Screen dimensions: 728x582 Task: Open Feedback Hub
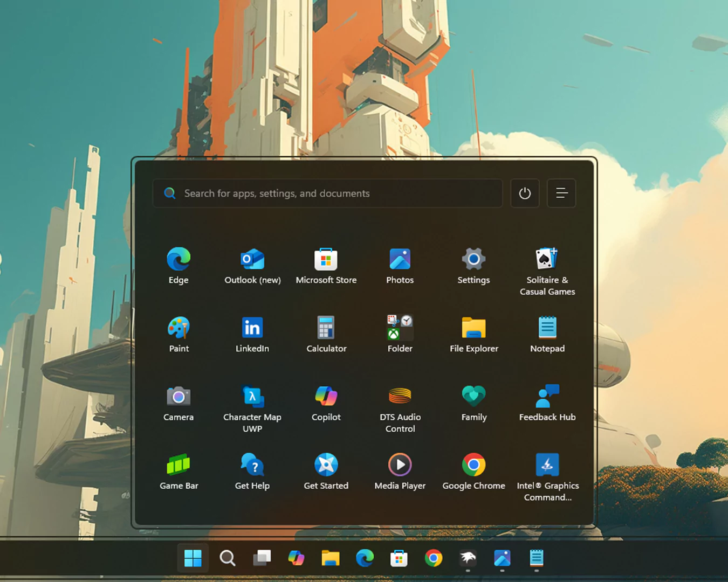click(547, 403)
